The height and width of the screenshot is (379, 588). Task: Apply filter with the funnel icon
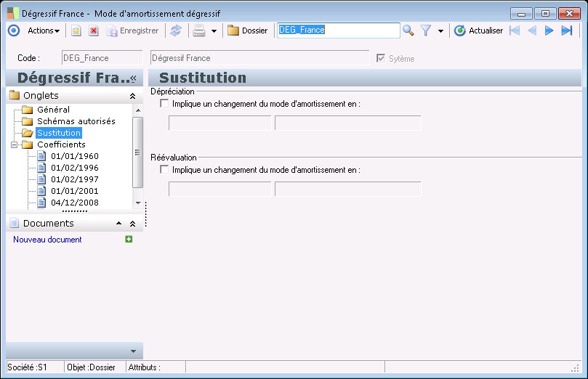pos(426,30)
